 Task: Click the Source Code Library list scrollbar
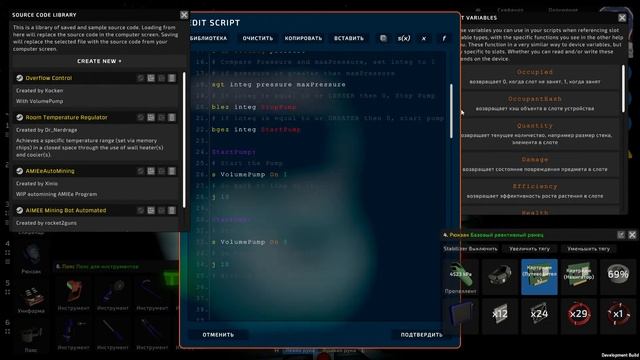pyautogui.click(x=184, y=140)
